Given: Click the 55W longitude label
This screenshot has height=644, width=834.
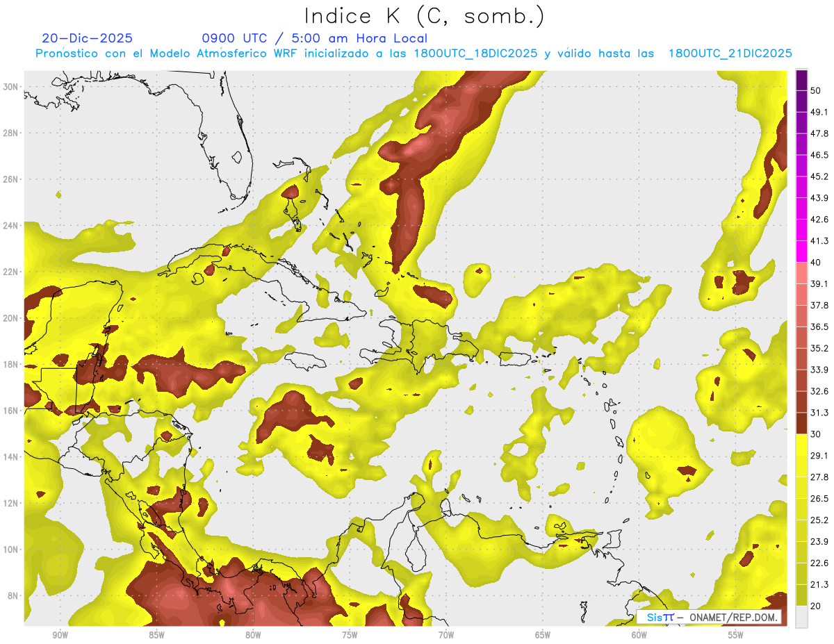Looking at the screenshot, I should [x=736, y=635].
